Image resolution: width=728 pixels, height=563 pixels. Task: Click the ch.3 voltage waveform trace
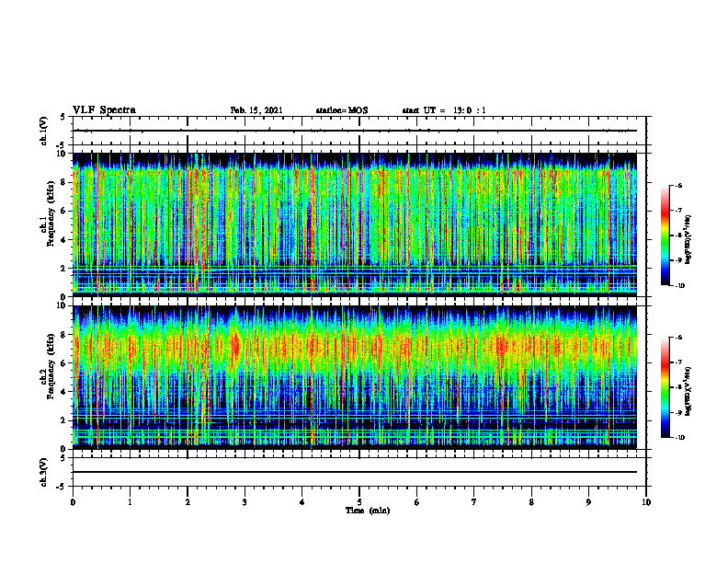(354, 472)
